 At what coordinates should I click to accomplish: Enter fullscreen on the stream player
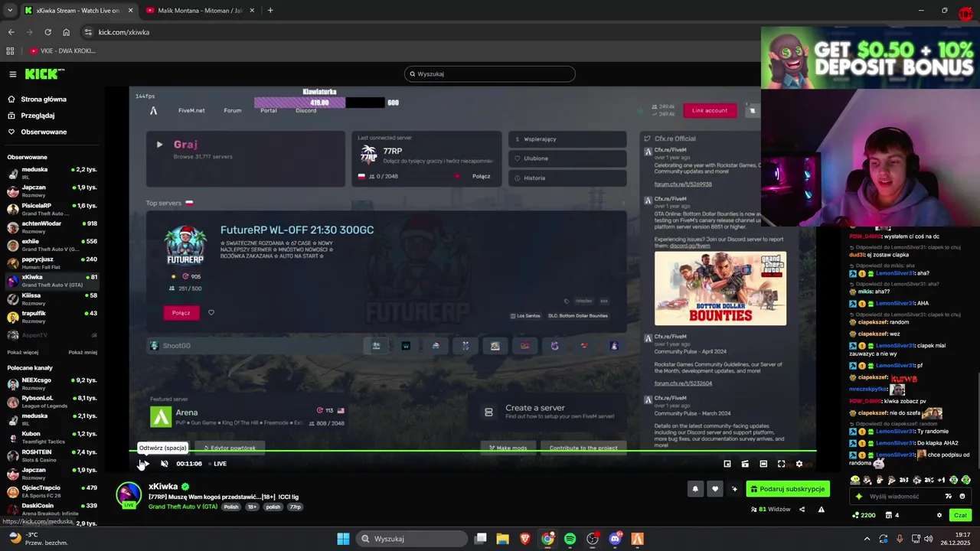click(781, 464)
